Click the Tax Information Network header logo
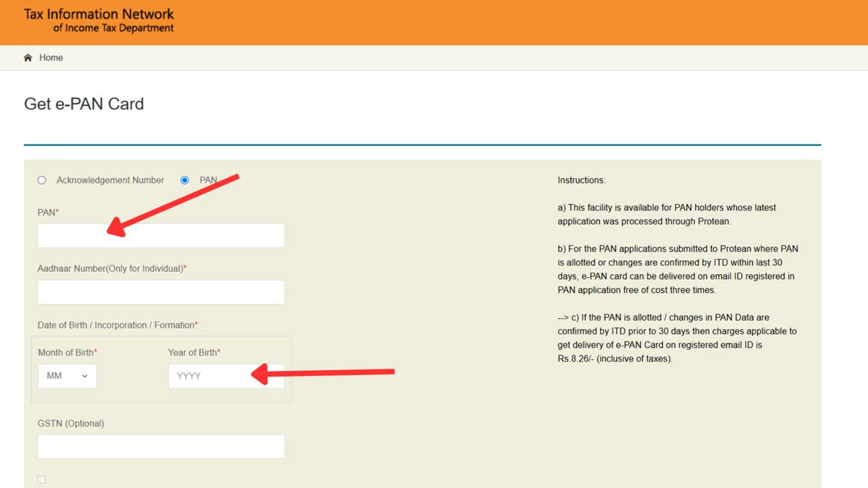 pyautogui.click(x=98, y=20)
